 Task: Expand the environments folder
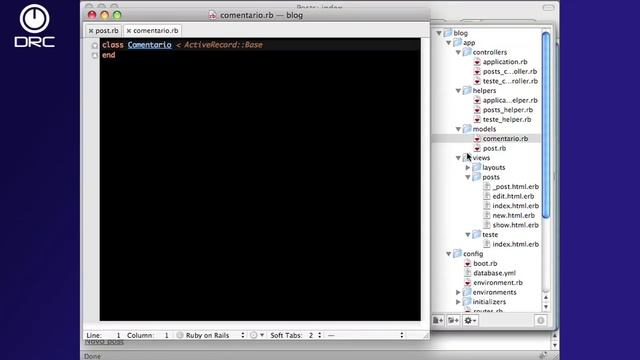(x=458, y=292)
